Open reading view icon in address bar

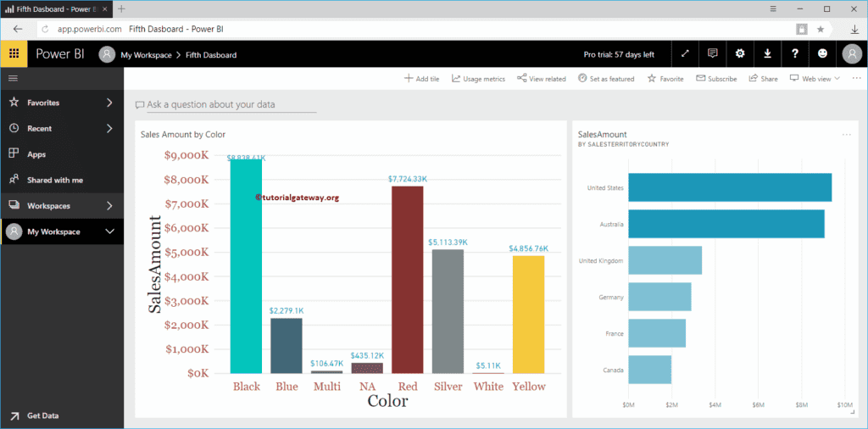(802, 29)
